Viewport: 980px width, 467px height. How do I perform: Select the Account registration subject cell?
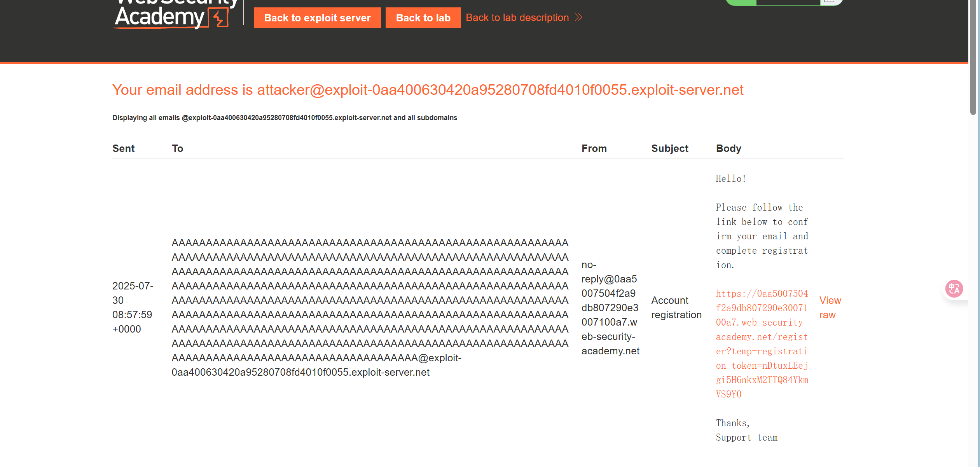pyautogui.click(x=676, y=307)
